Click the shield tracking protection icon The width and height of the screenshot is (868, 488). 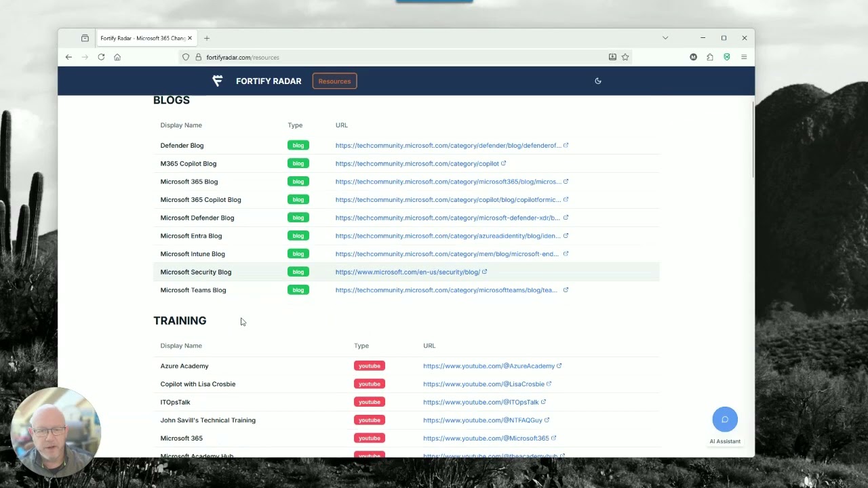coord(186,57)
